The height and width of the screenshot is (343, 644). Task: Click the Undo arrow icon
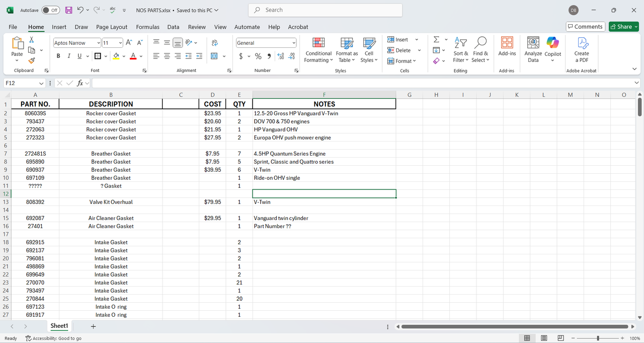pos(80,10)
